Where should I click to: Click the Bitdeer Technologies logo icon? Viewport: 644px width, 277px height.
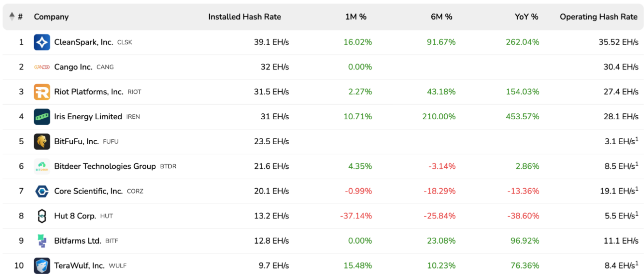[42, 166]
